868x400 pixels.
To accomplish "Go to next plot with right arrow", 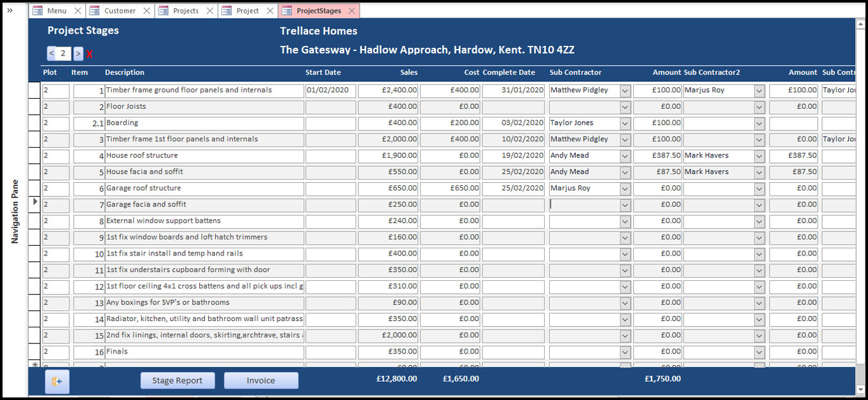I will coord(78,54).
